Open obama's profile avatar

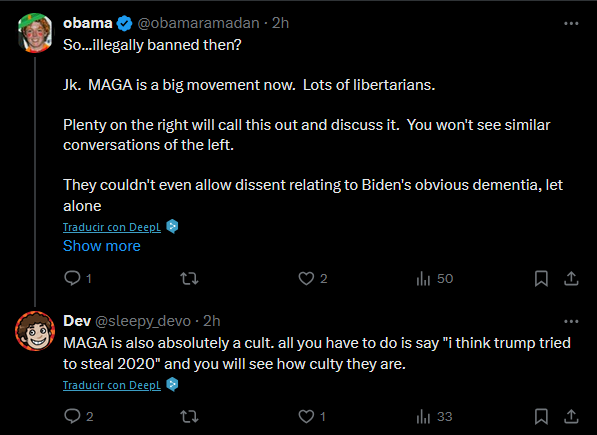[x=35, y=33]
